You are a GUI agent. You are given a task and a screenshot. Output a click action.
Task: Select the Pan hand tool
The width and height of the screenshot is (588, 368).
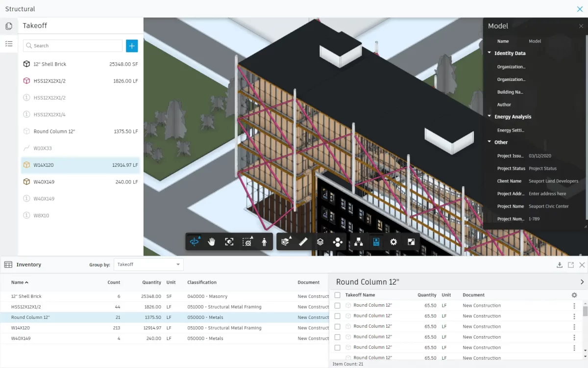212,241
